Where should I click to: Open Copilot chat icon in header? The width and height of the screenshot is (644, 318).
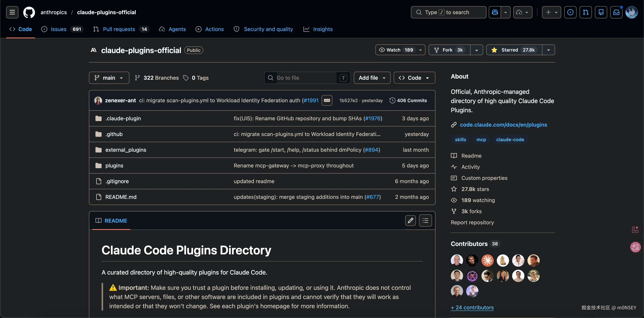tap(495, 12)
